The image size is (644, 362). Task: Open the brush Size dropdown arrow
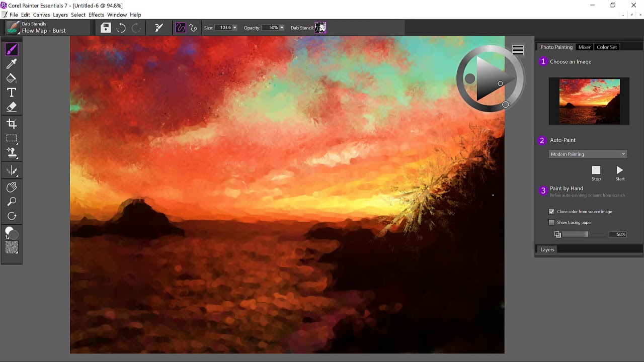[234, 28]
